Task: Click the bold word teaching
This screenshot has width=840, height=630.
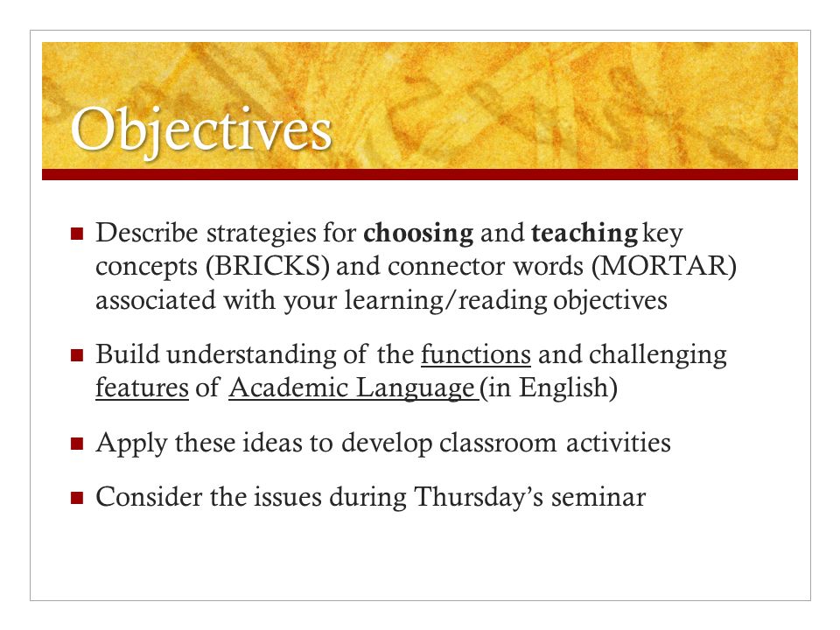Action: (584, 234)
